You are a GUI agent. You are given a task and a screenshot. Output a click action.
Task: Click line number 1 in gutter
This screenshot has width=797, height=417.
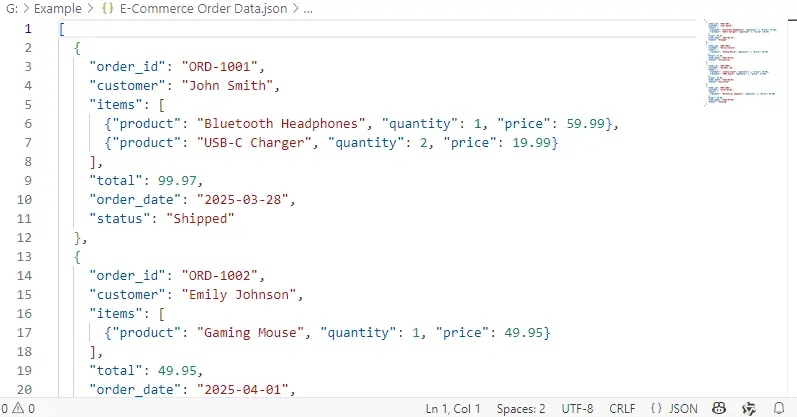click(x=28, y=29)
